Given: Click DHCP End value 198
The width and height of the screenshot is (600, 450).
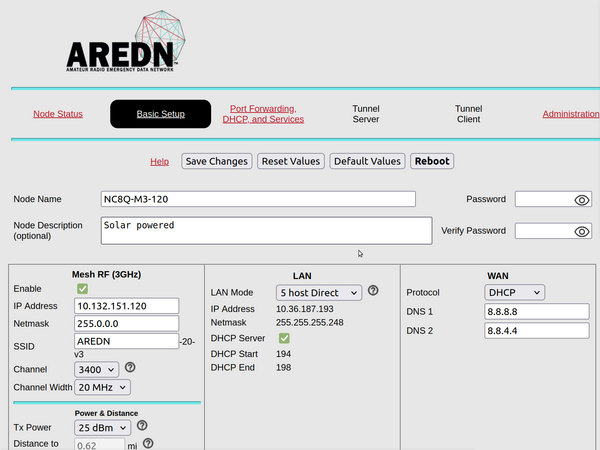Looking at the screenshot, I should point(284,367).
